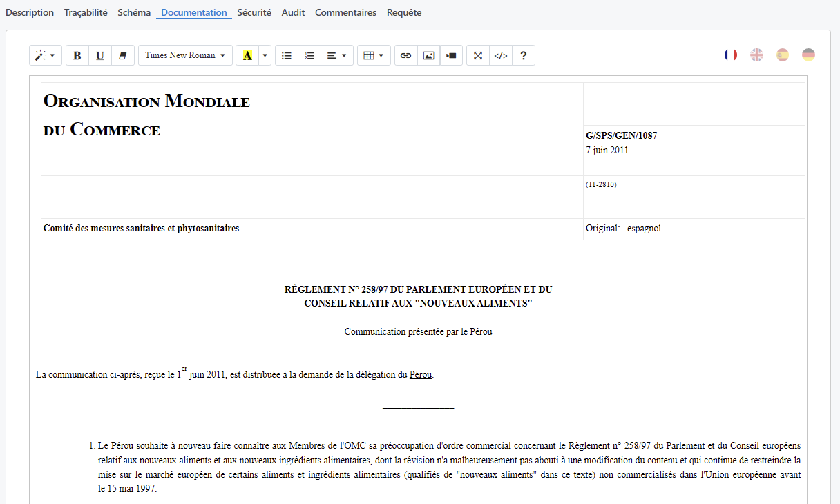Click underlined 'Pérou' in the intro sentence
Viewport: 840px width, 504px height.
point(421,375)
